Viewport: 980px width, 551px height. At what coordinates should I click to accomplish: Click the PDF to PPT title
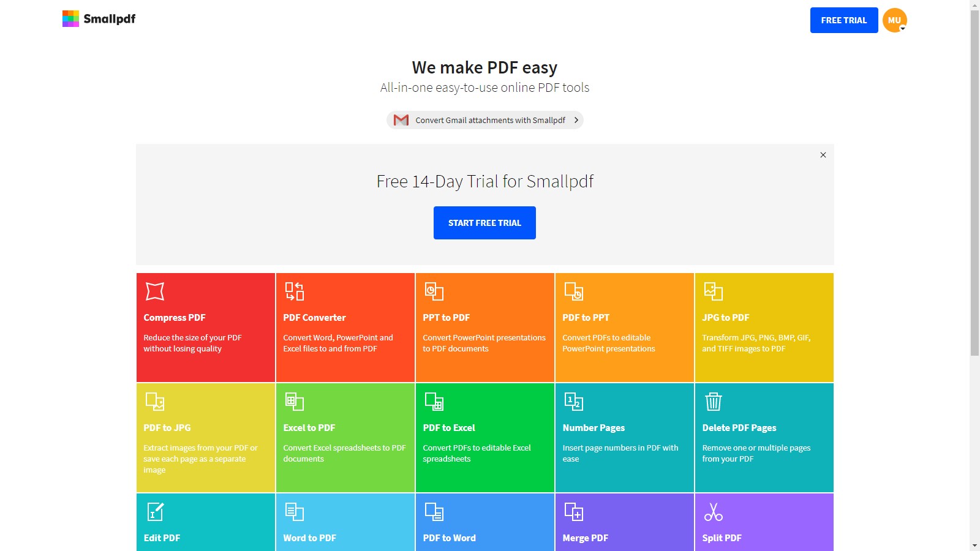coord(586,318)
